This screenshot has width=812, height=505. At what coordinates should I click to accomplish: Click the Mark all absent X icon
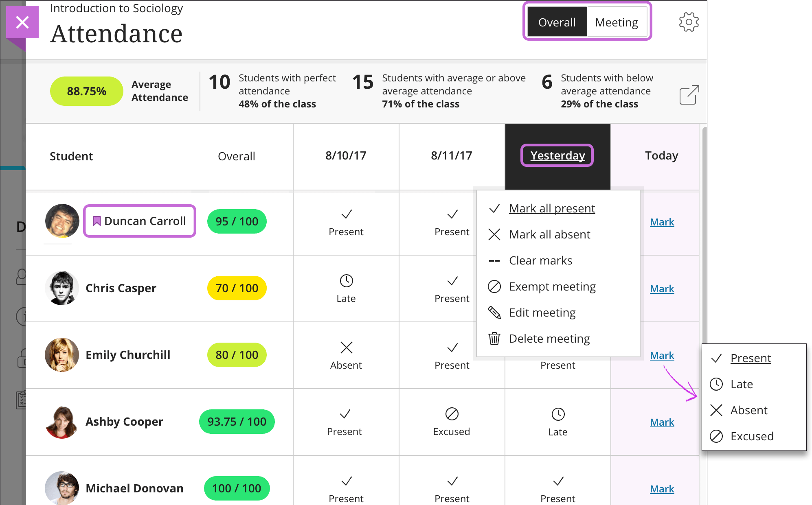(x=494, y=234)
